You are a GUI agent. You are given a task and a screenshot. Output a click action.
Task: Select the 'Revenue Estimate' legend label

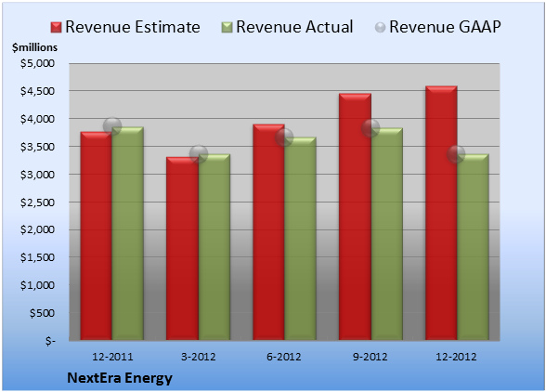tap(133, 27)
